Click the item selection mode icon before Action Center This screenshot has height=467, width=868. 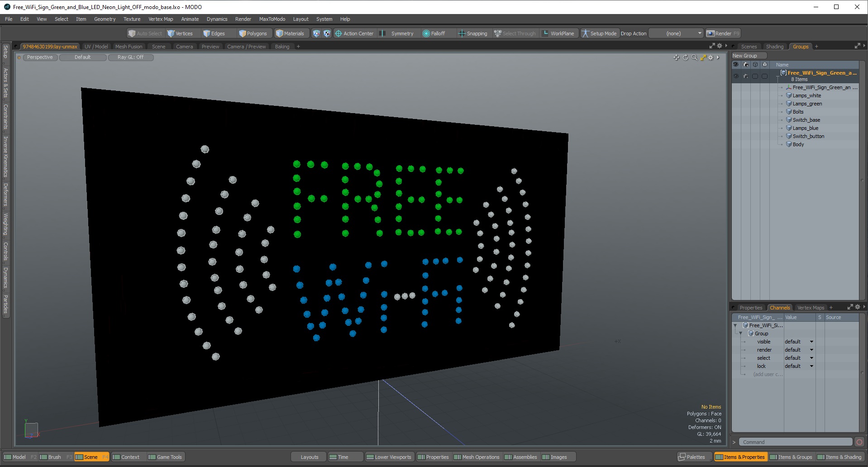pyautogui.click(x=316, y=33)
